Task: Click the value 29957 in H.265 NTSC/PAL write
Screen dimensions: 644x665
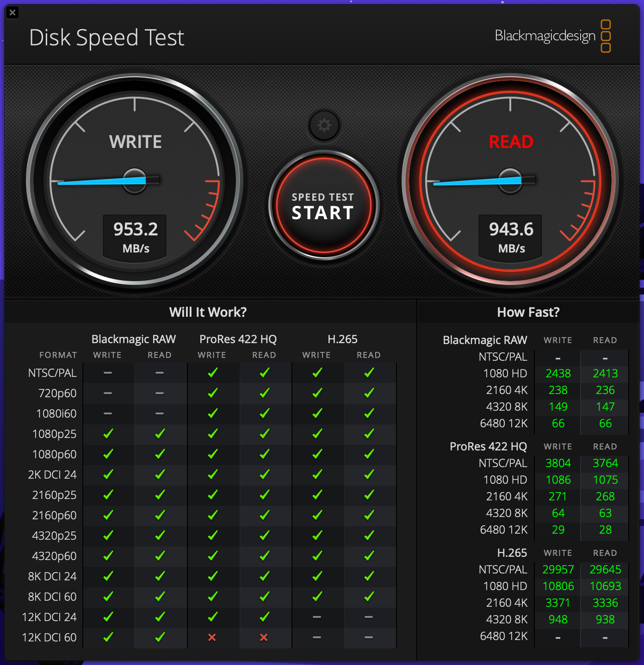Action: (x=558, y=569)
